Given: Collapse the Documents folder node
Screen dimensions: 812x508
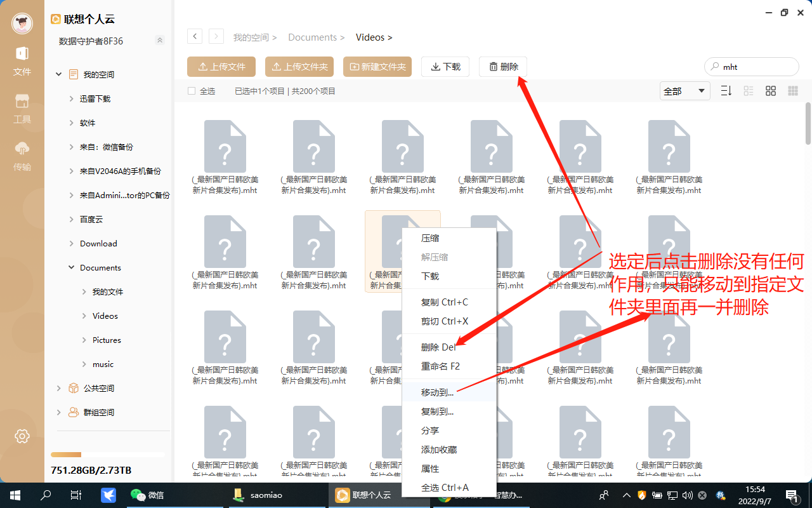Looking at the screenshot, I should tap(72, 267).
